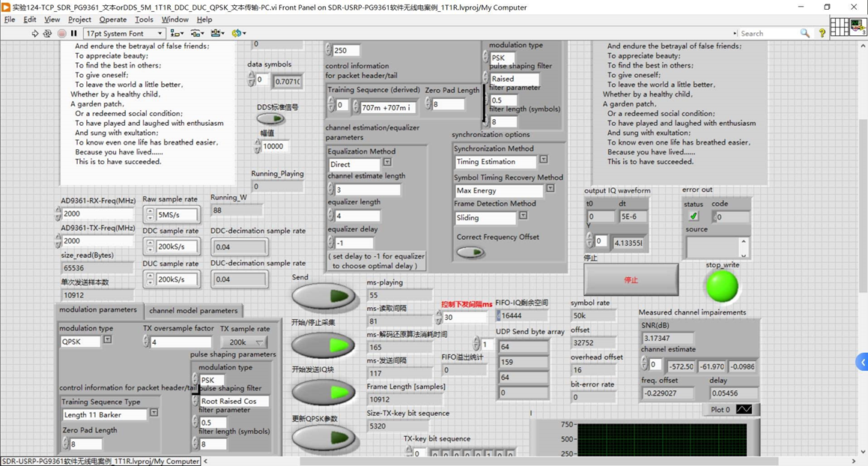This screenshot has height=466, width=868.
Task: Click the Plot 0 legend line icon
Action: point(744,410)
